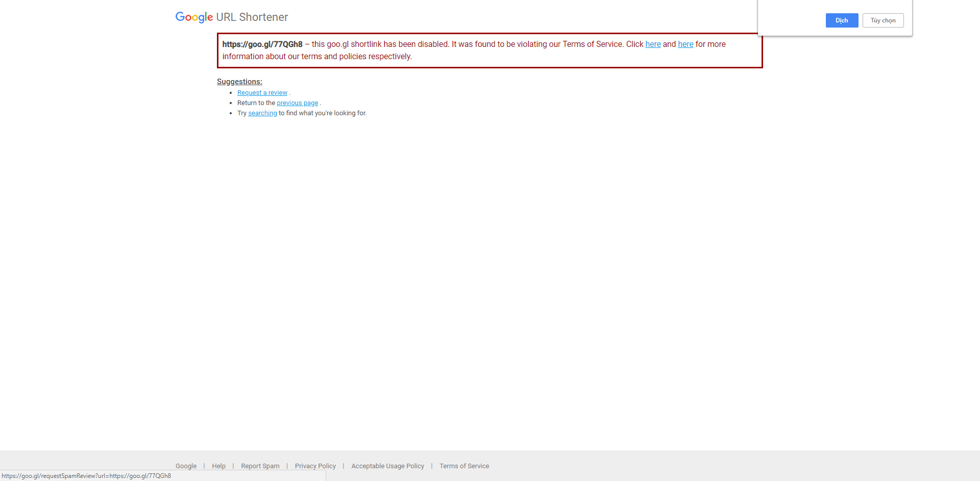Open the first 'here' Terms link
980x481 pixels.
click(x=653, y=44)
